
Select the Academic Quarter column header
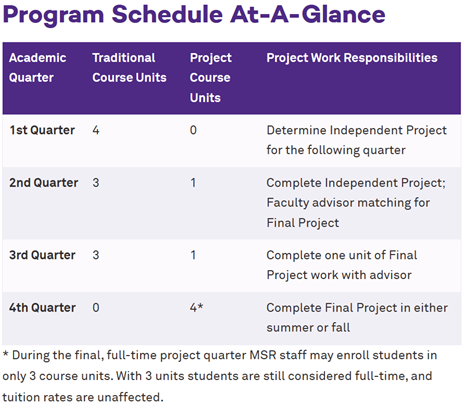click(x=38, y=68)
